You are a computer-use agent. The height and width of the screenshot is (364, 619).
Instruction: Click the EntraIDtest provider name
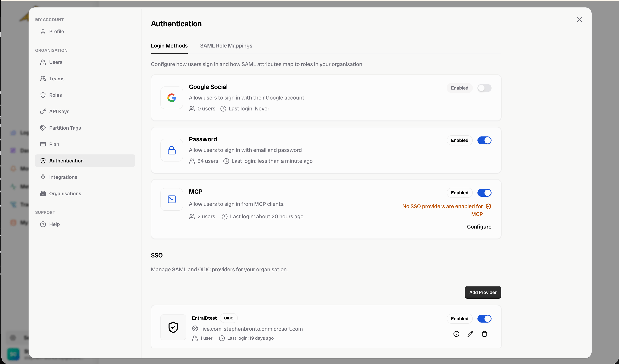(204, 318)
